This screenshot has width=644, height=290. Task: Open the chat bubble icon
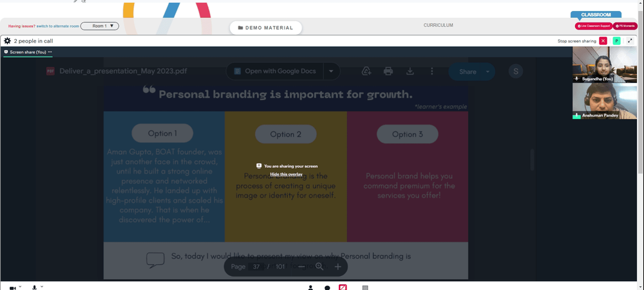point(327,287)
